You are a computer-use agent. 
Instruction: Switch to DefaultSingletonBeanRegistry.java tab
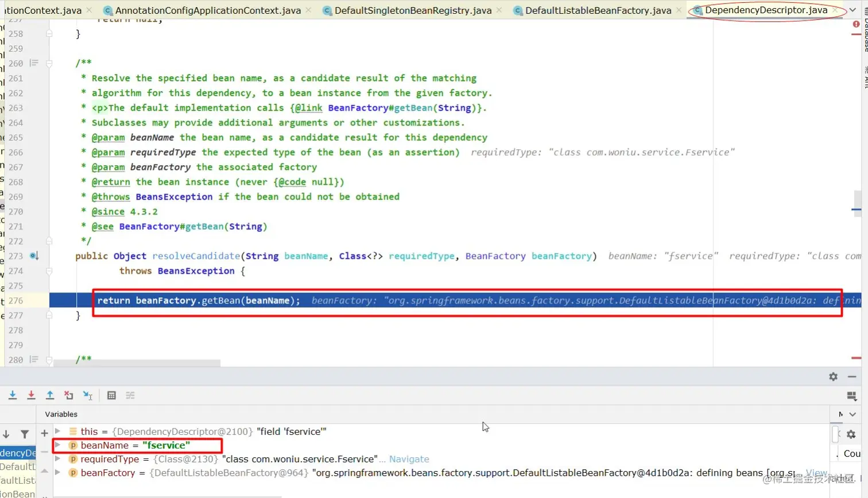click(413, 10)
